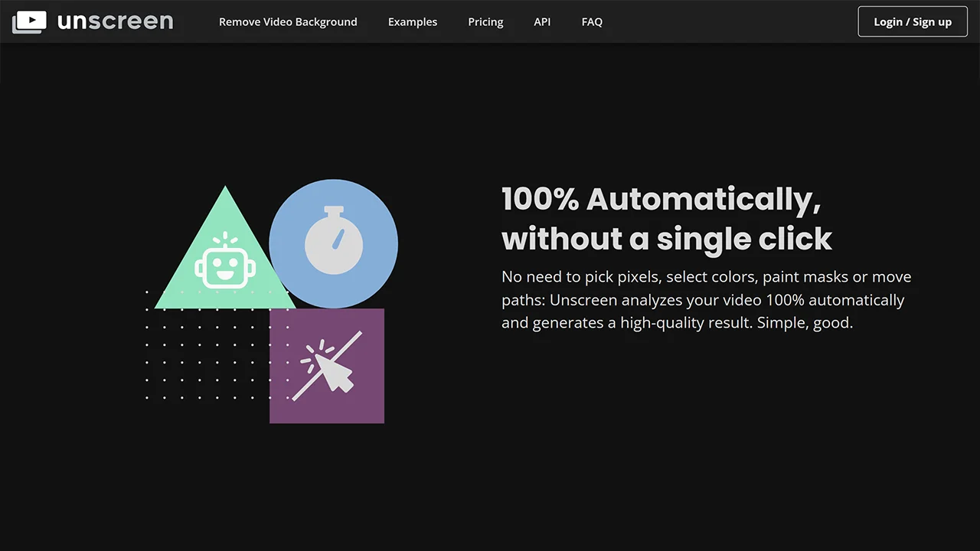Viewport: 980px width, 551px height.
Task: Click the "Simple, good." closing phrase
Action: pos(805,323)
